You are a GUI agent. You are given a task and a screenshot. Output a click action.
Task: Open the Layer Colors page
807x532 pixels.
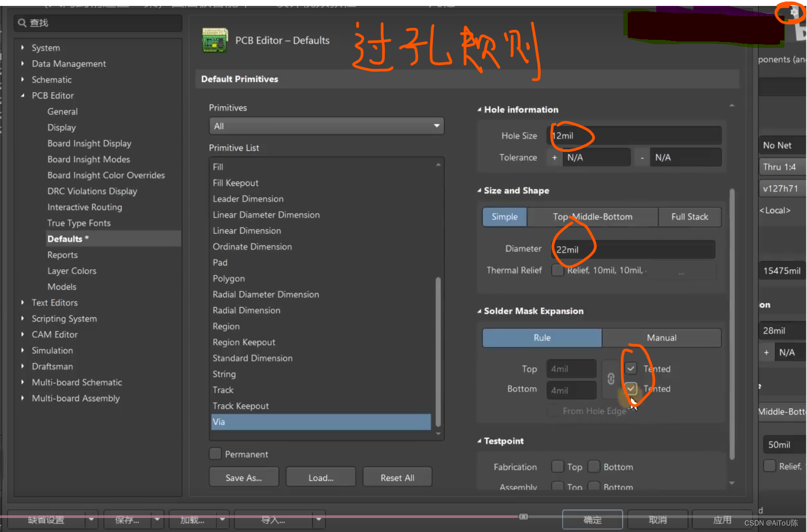72,271
